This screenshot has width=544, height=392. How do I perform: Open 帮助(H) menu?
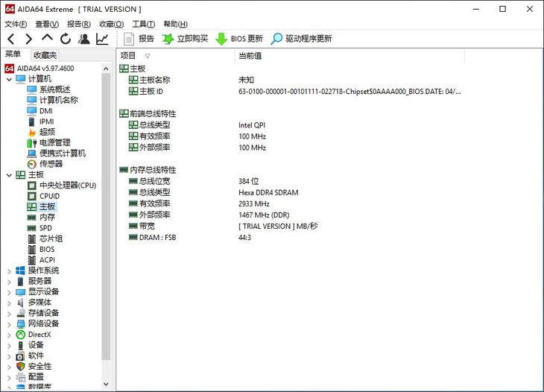[x=176, y=24]
